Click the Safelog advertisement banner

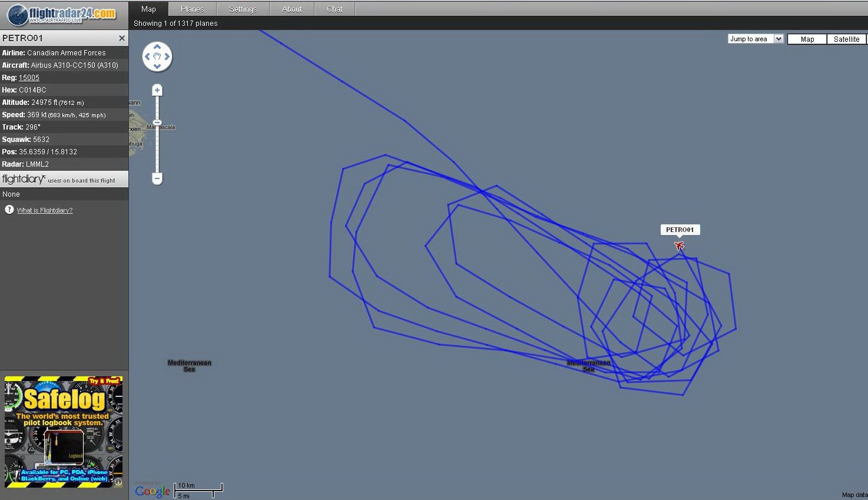pos(64,432)
